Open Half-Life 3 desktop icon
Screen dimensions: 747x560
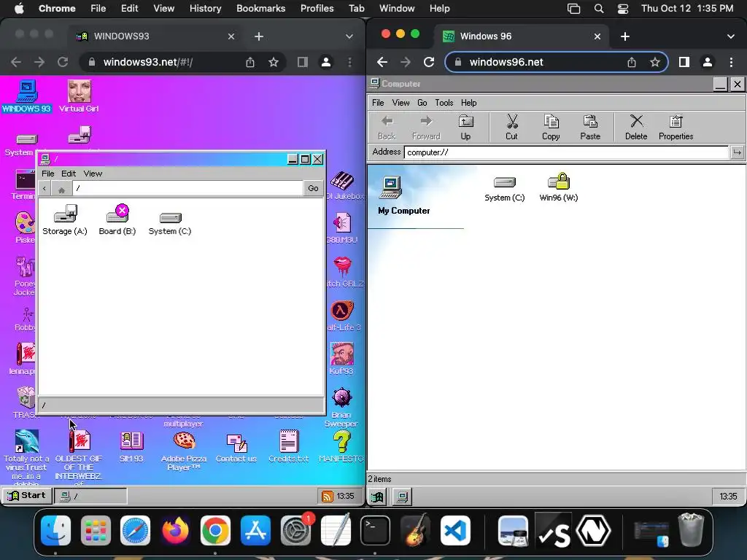tap(343, 316)
